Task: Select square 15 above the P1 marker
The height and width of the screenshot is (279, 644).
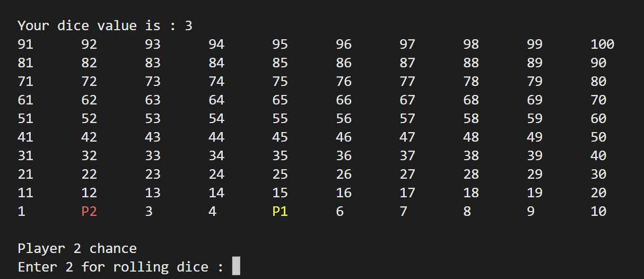Action: (x=280, y=193)
